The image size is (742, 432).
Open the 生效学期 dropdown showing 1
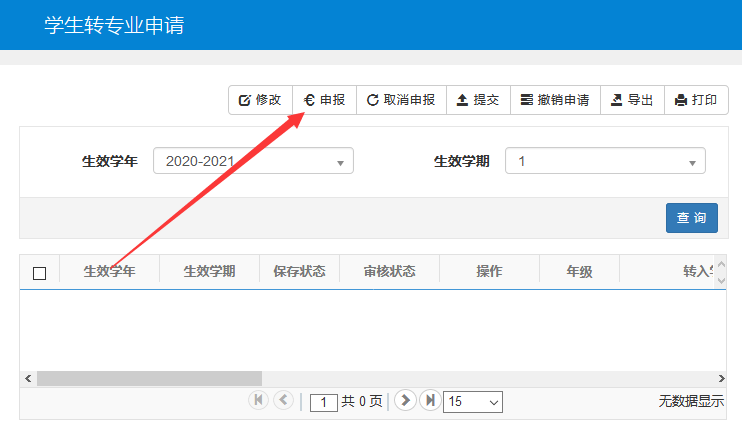coord(605,161)
